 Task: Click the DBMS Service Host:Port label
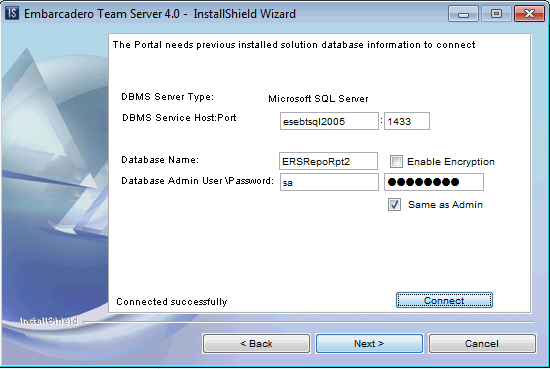point(179,118)
